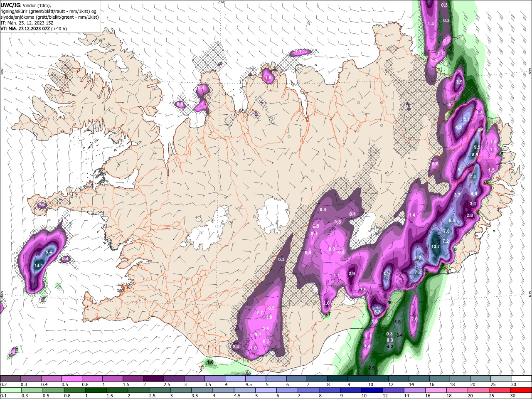Click the 'UWC/IG: Vindur (10m),' title text
Screen dimensions: 532x399
(x=25, y=5)
